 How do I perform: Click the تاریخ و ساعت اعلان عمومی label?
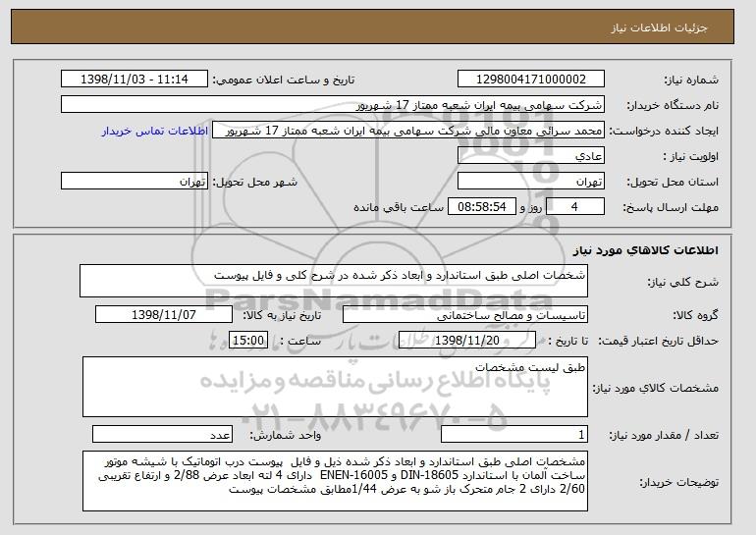[284, 80]
